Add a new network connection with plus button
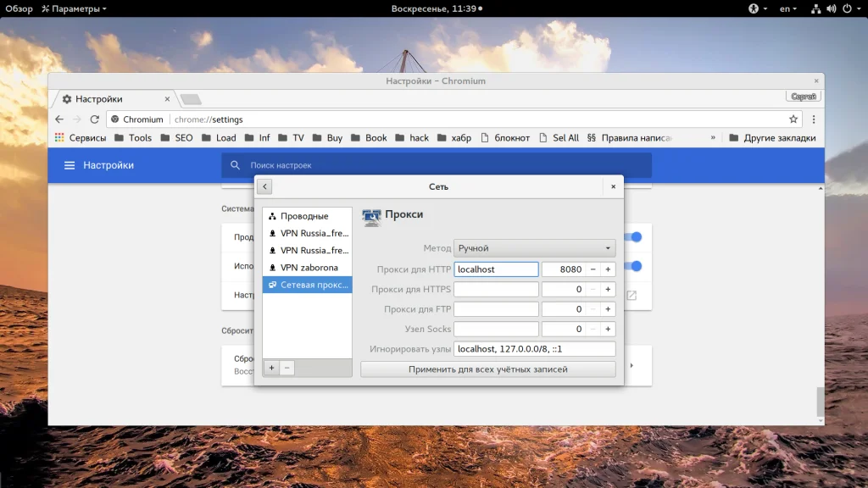 coord(271,368)
